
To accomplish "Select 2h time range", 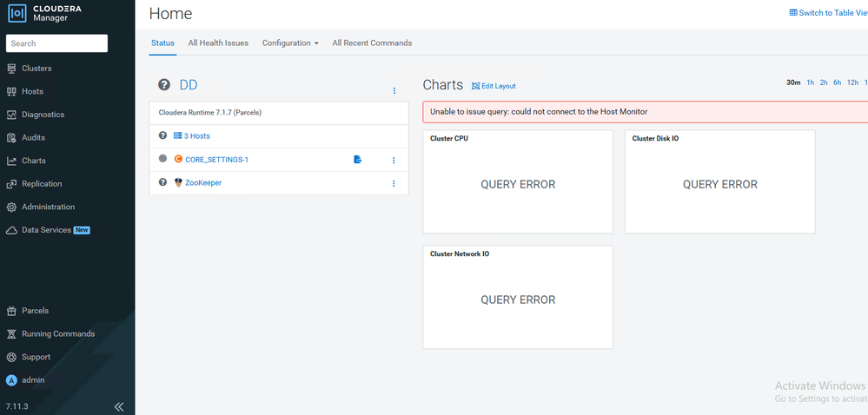I will pyautogui.click(x=824, y=82).
